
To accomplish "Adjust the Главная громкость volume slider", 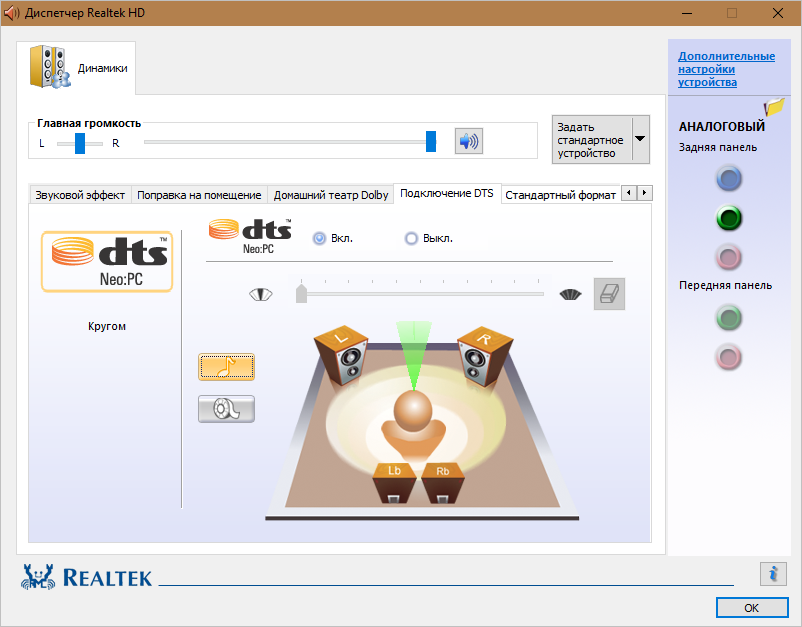I will tap(430, 142).
